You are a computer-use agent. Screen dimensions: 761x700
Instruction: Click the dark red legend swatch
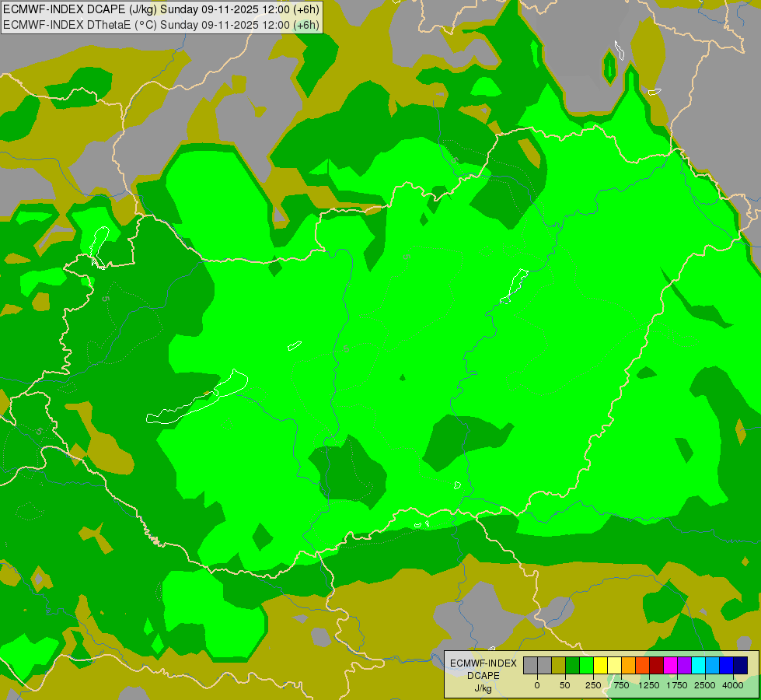657,665
